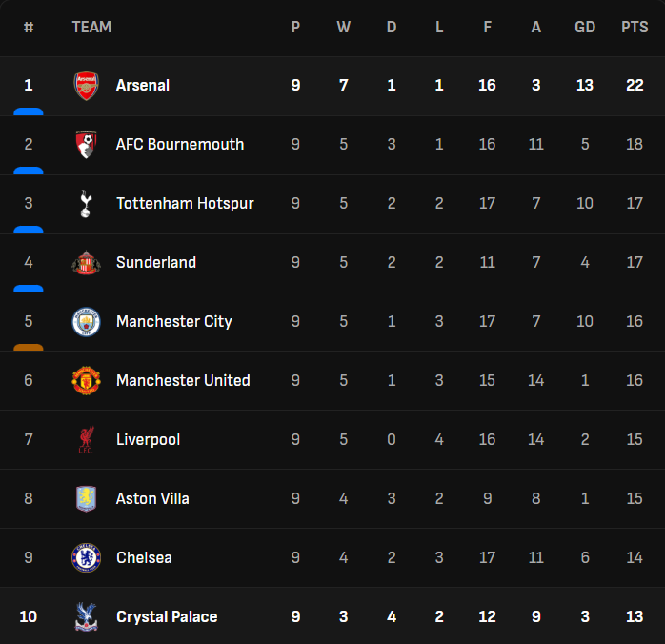Click the Tottenham Hotspur cockerel crest
The height and width of the screenshot is (644, 665).
coord(86,204)
